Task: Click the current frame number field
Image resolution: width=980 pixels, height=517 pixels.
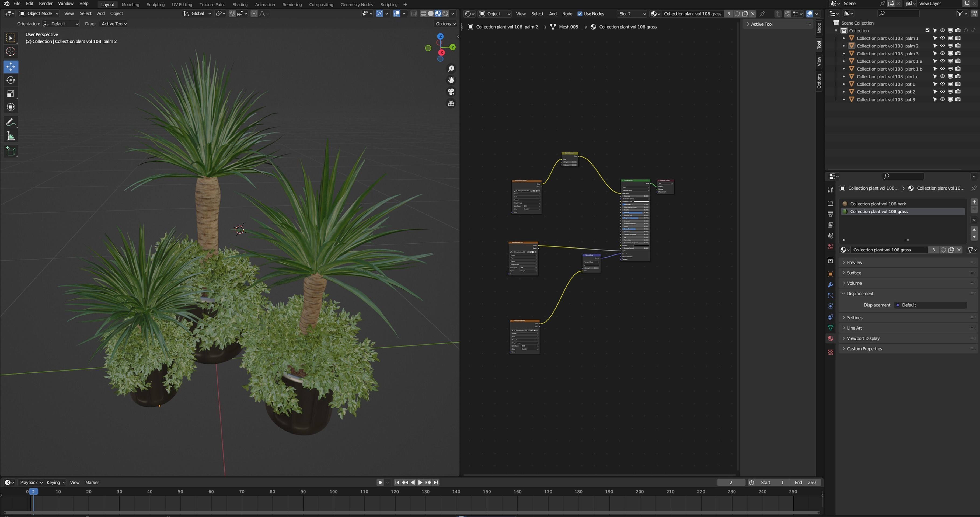Action: click(731, 482)
